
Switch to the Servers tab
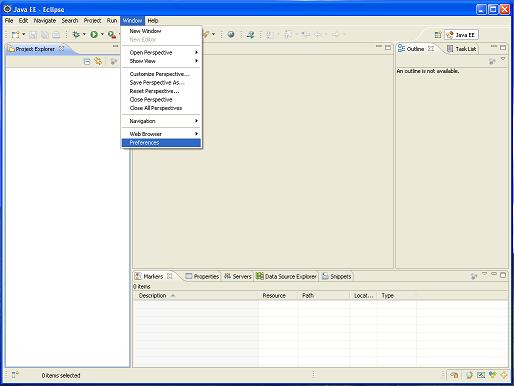(237, 276)
